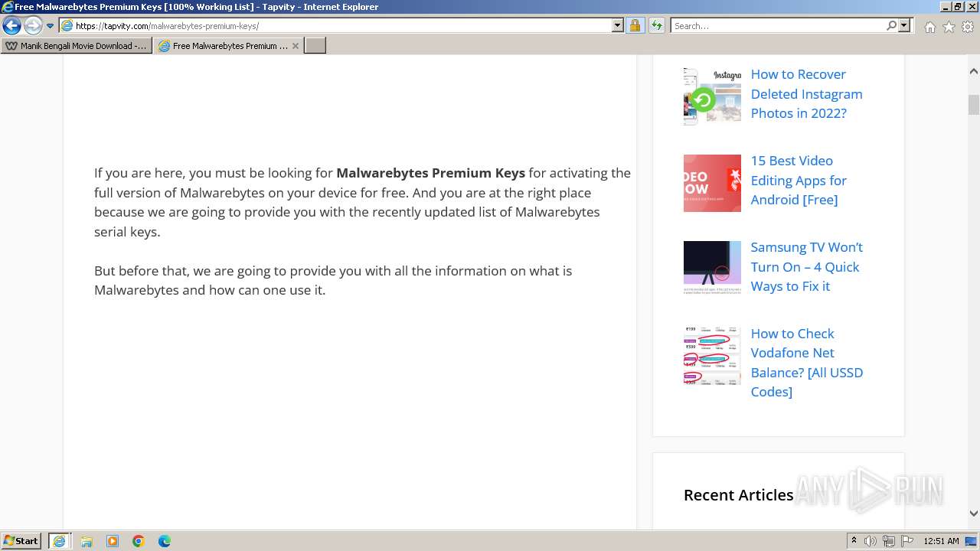Open the search provider dropdown
The image size is (980, 551).
904,26
